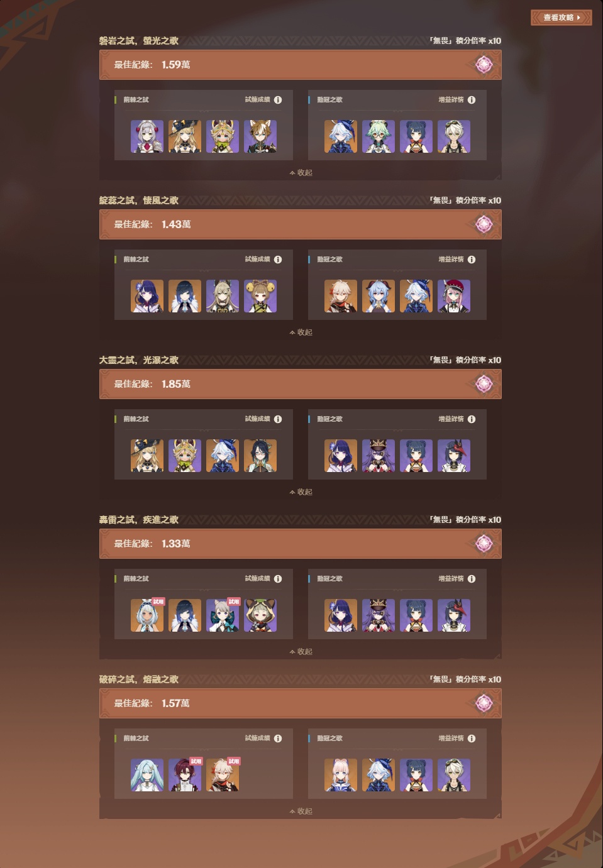Click the 查看攻略 button at top right
Screen dimensions: 603x868
561,18
